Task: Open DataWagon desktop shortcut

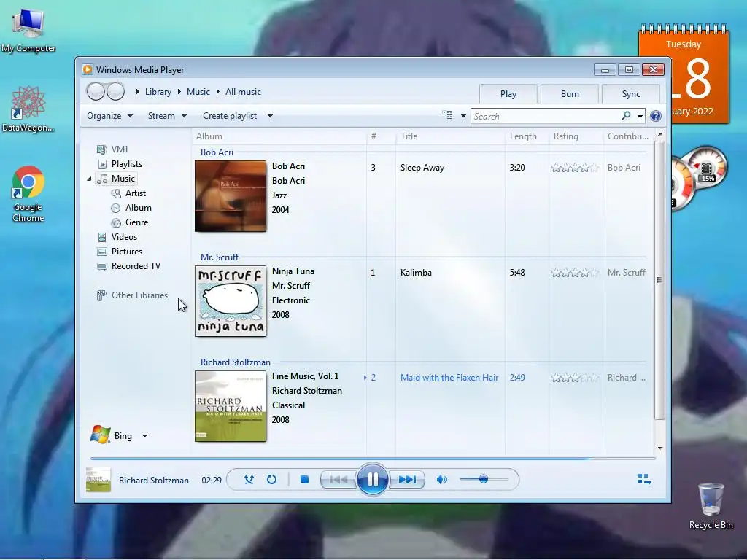Action: pyautogui.click(x=28, y=109)
